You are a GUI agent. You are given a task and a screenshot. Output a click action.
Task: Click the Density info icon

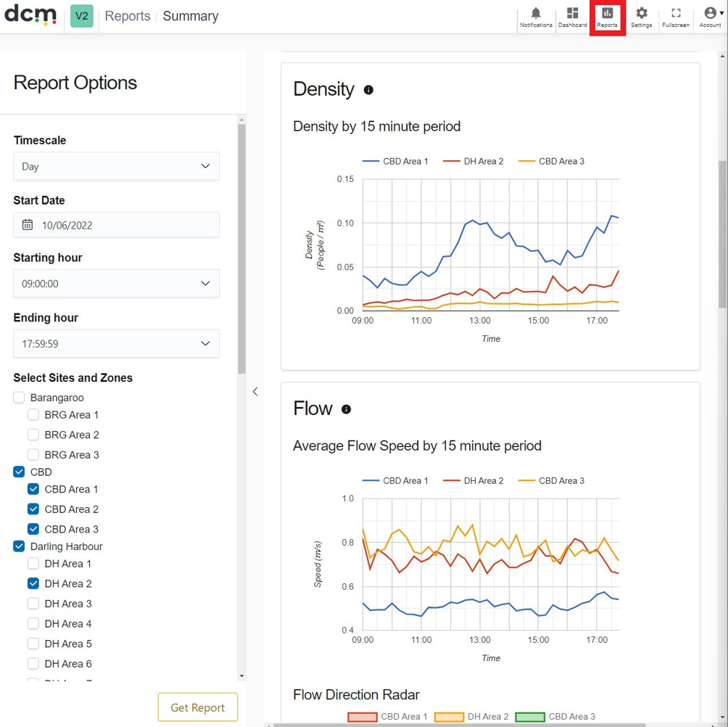pyautogui.click(x=368, y=90)
